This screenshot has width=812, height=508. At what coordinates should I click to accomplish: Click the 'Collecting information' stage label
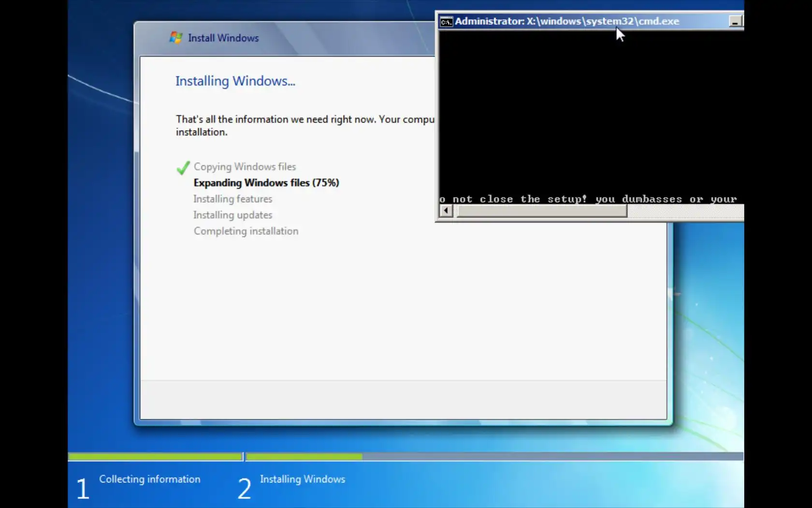click(150, 479)
